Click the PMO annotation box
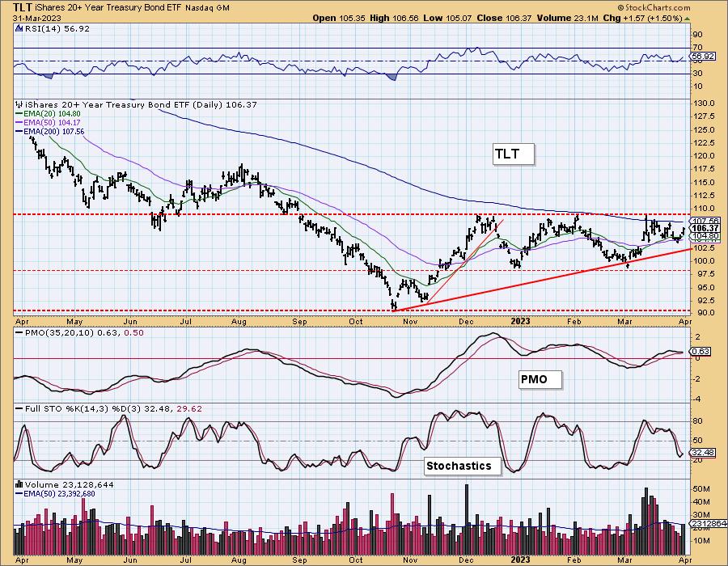 tap(540, 379)
